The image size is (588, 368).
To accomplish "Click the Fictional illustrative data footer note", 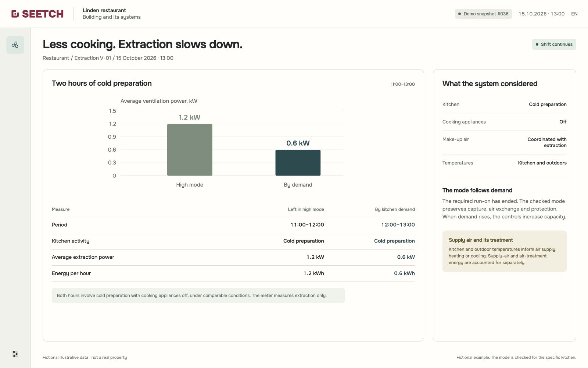I will 85,357.
